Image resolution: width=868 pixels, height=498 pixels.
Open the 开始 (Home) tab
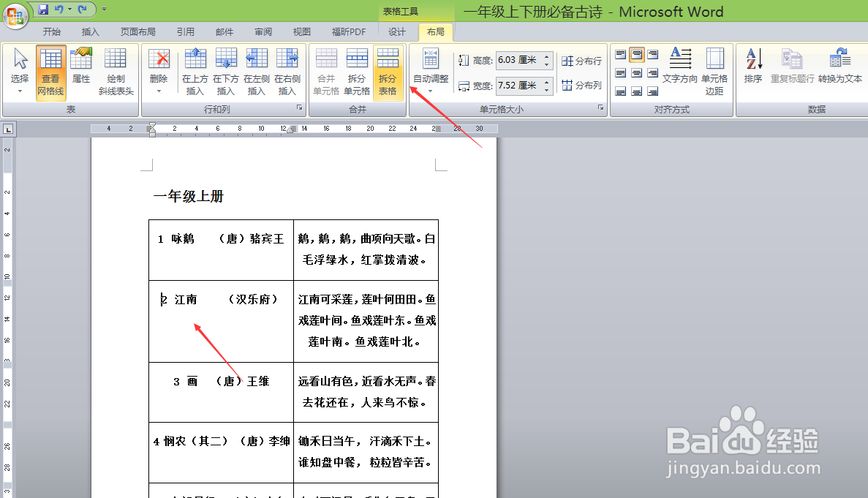(52, 32)
